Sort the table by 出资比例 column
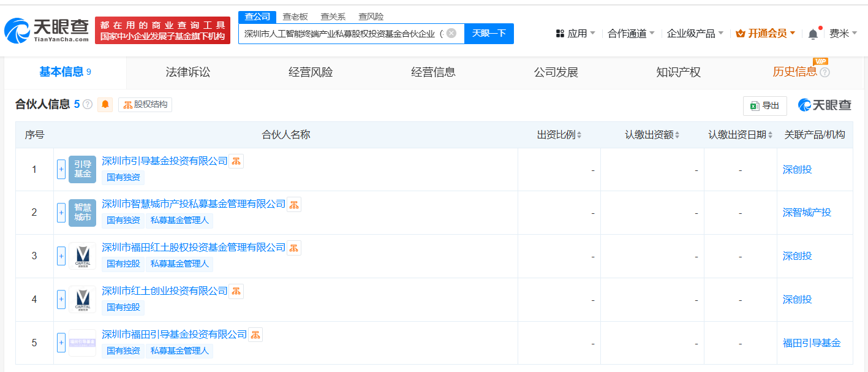Viewport: 868px width, 372px height. [559, 135]
